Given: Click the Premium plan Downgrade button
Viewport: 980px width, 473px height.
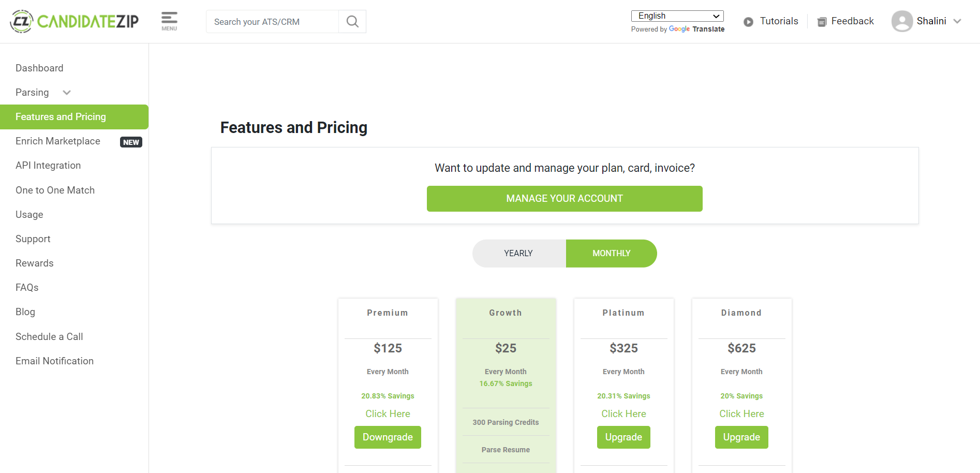Looking at the screenshot, I should tap(388, 437).
